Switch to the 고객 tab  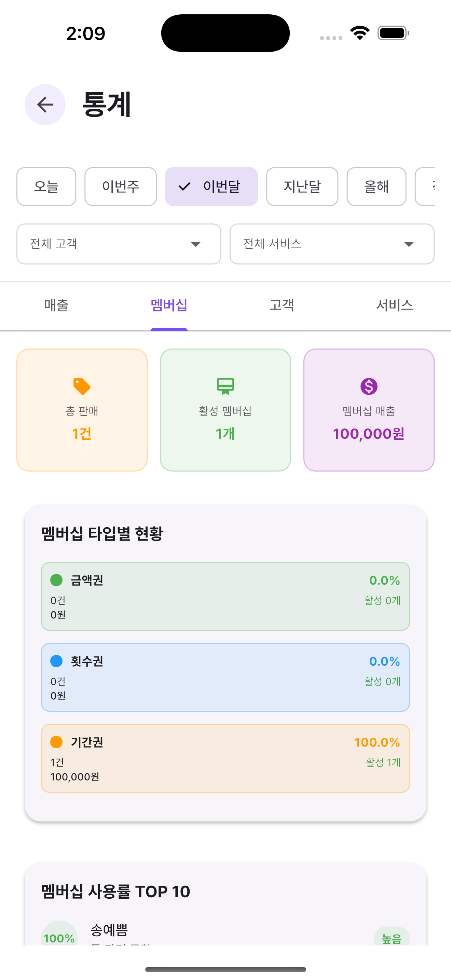pos(282,305)
